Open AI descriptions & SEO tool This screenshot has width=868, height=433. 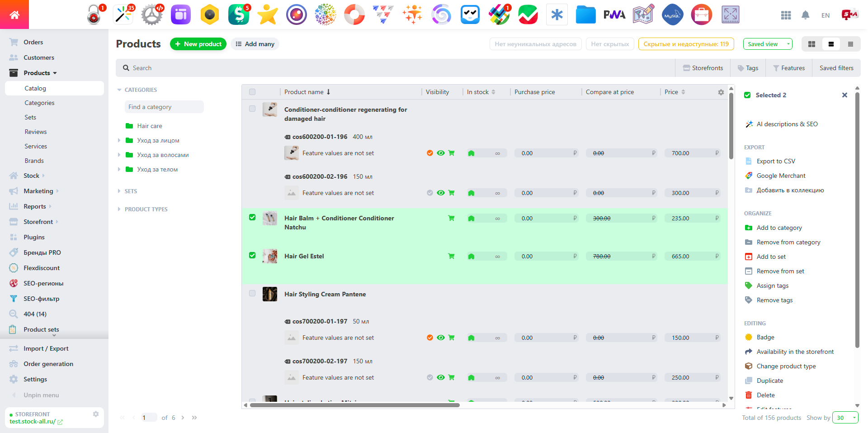coord(787,124)
